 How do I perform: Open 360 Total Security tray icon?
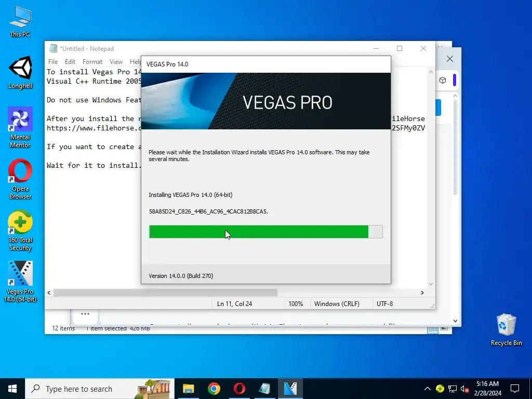click(x=440, y=389)
